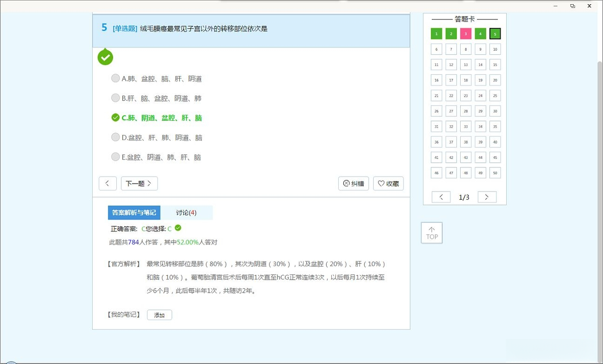
Task: Click 下一题 to go to next question
Action: coord(139,184)
